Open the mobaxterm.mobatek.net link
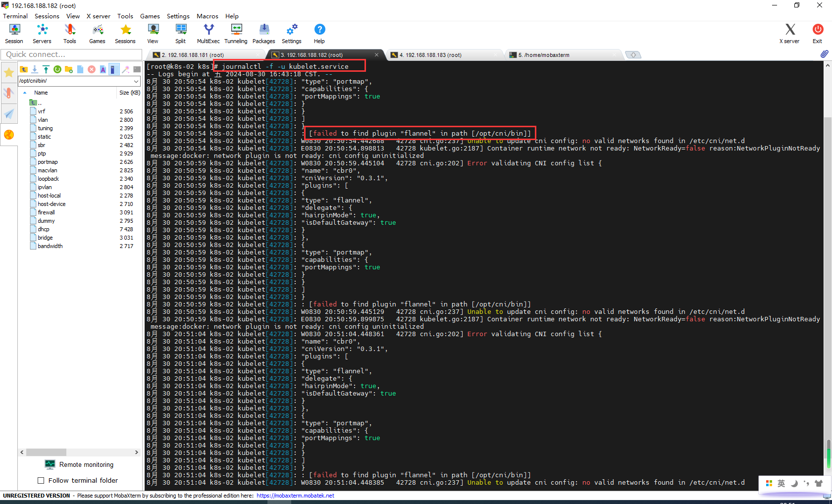The width and height of the screenshot is (832, 504). tap(295, 496)
